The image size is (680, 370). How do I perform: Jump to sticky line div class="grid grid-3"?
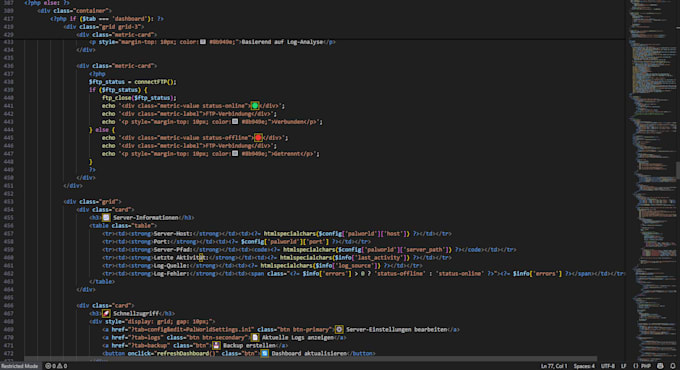103,26
